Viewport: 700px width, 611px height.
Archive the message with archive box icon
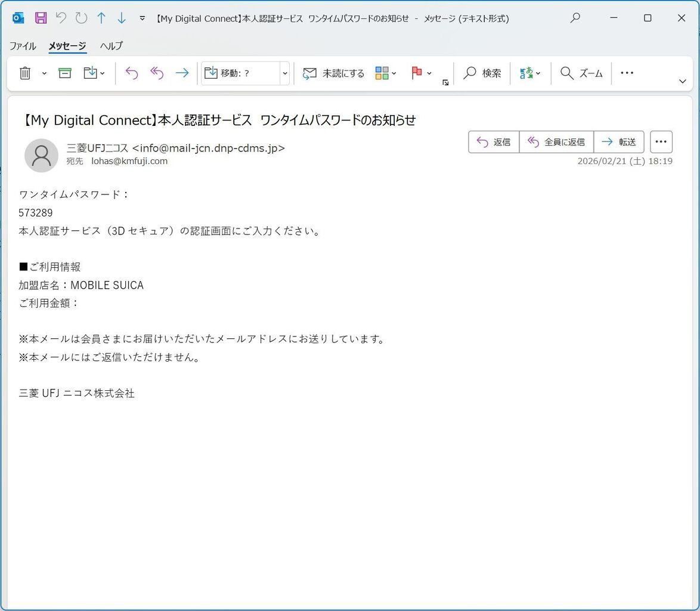pos(65,73)
